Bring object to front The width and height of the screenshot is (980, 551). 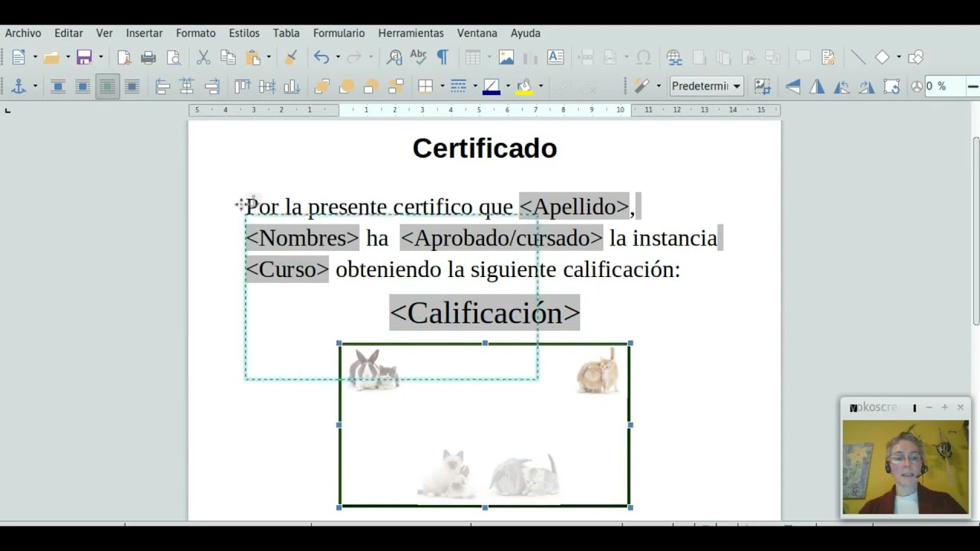322,86
